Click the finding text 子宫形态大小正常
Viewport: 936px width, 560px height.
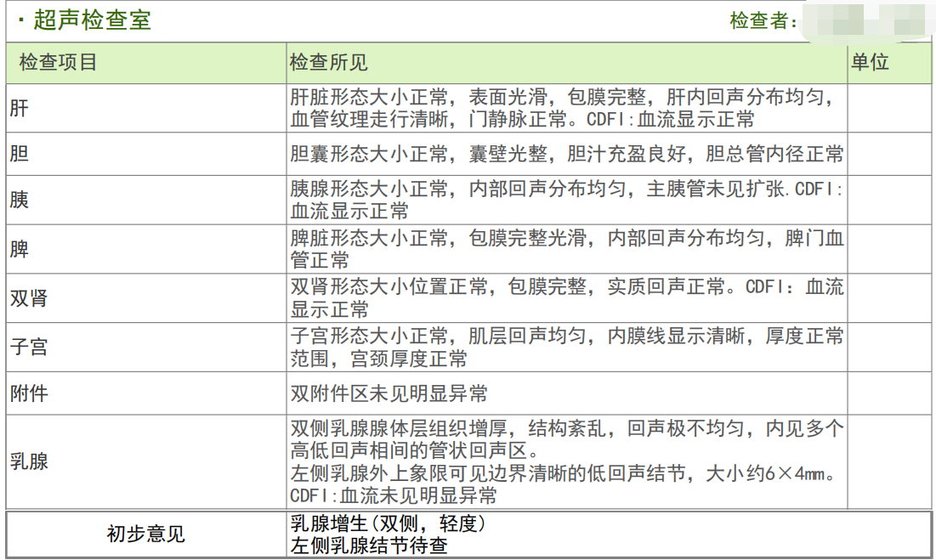click(369, 336)
